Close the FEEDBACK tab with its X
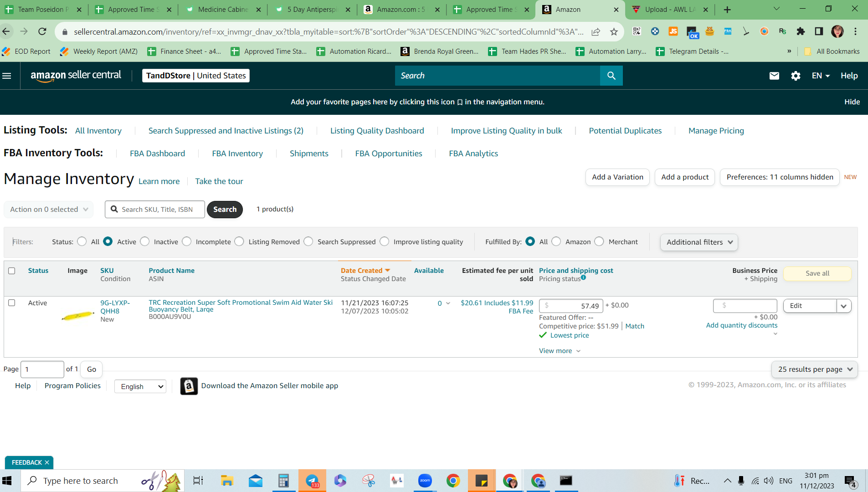The image size is (868, 492). tap(47, 462)
